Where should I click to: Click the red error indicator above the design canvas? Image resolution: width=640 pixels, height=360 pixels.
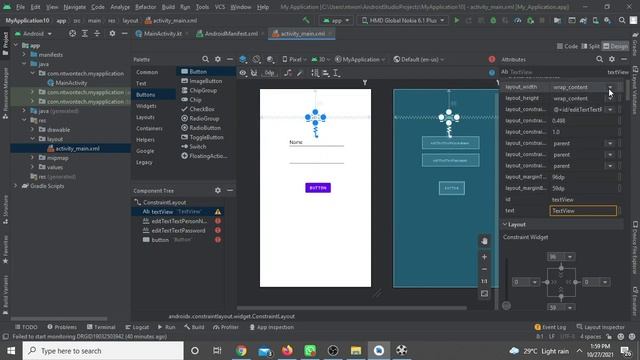click(492, 60)
